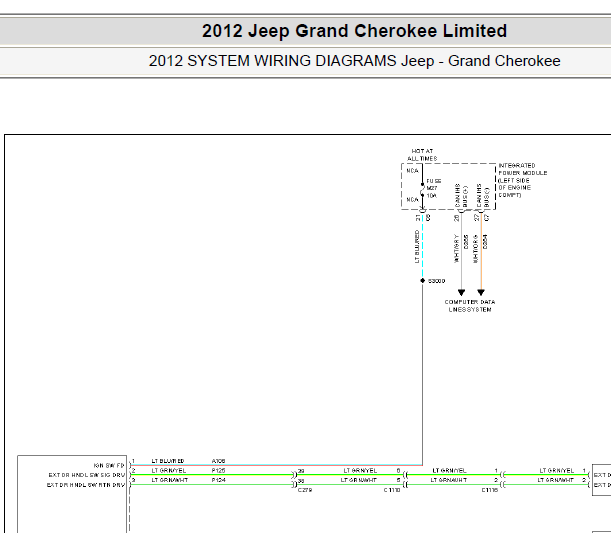Click the horizontal 'LT BLU/RED' label near pin 1
Image resolution: width=611 pixels, height=533 pixels.
[168, 461]
